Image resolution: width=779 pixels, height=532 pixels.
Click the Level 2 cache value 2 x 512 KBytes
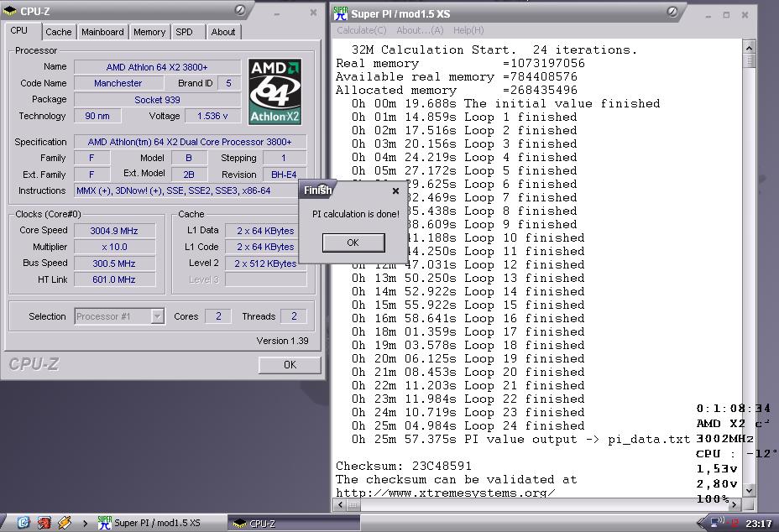265,263
